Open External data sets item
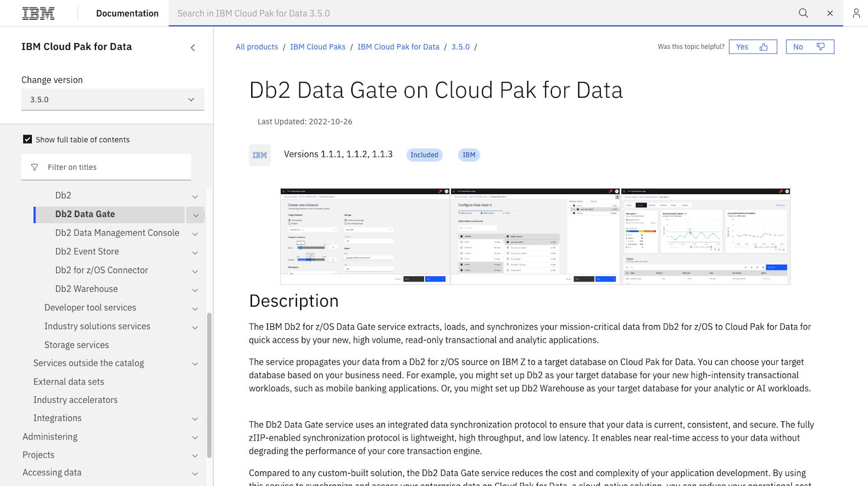The image size is (868, 486). (68, 382)
